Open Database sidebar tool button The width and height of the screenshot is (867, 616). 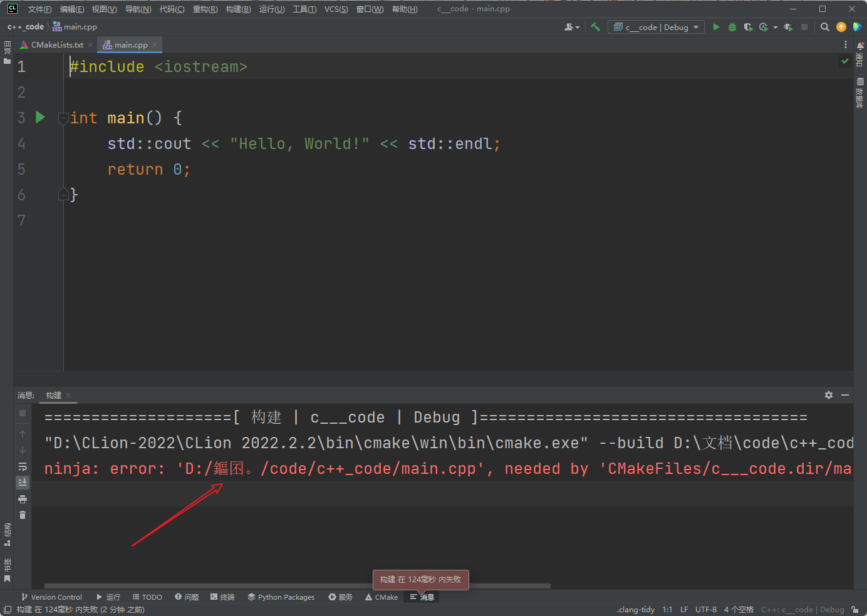click(x=860, y=93)
